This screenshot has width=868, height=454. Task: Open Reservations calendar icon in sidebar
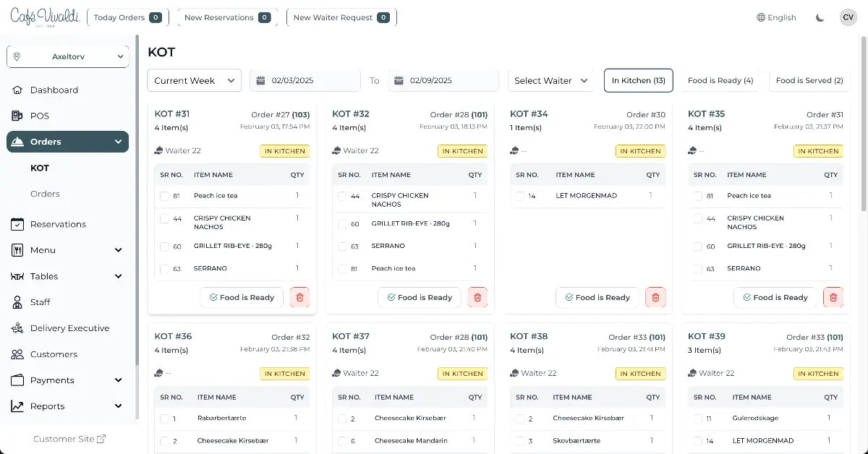(x=18, y=224)
